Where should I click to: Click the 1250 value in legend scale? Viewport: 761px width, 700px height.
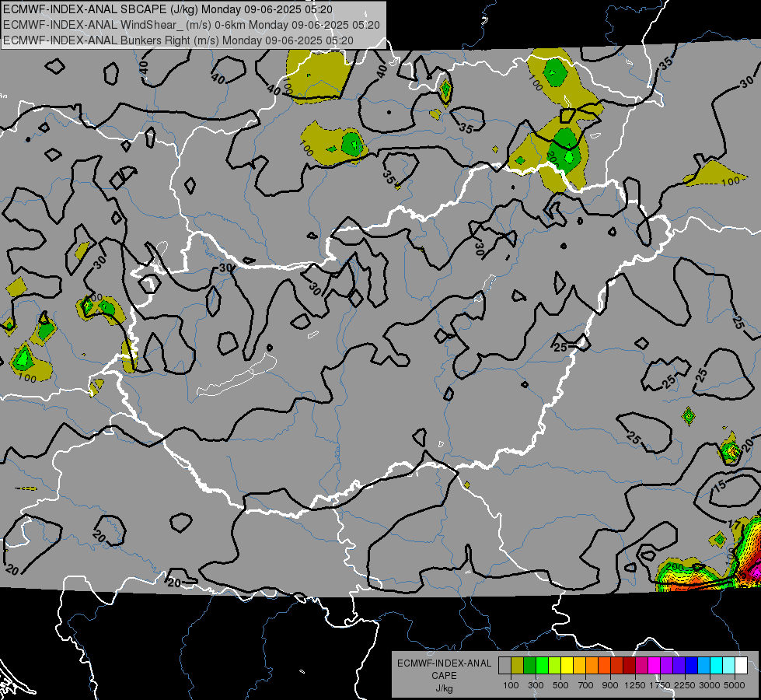pos(635,685)
